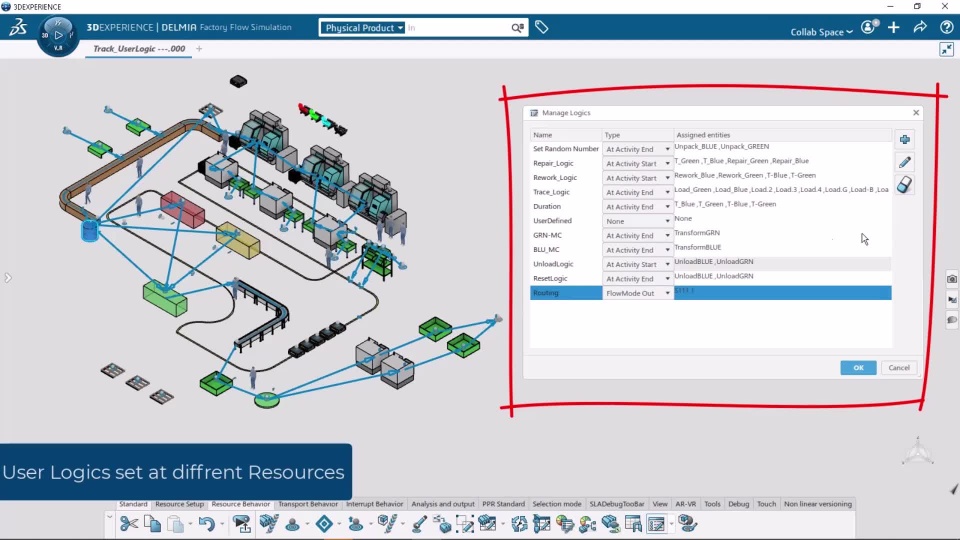Image resolution: width=960 pixels, height=540 pixels.
Task: Switch to the Analysis and output tab
Action: click(x=443, y=504)
